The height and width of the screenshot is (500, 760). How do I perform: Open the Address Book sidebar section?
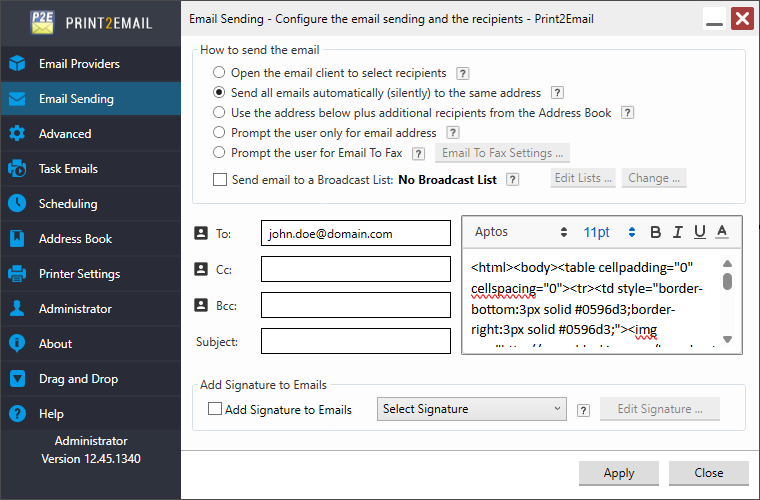(75, 239)
